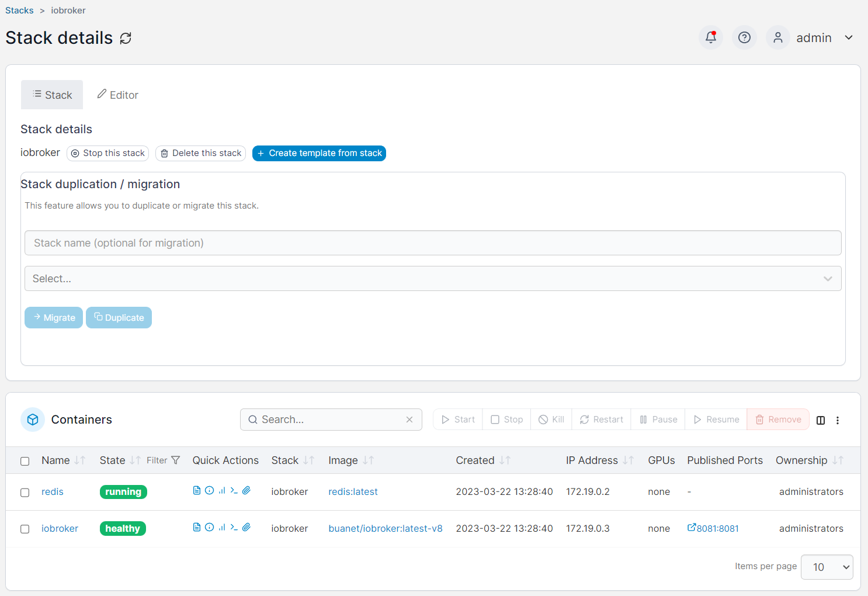Viewport: 868px width, 596px height.
Task: Open buanet/iobroker:latest-v8 image link
Action: click(x=386, y=528)
